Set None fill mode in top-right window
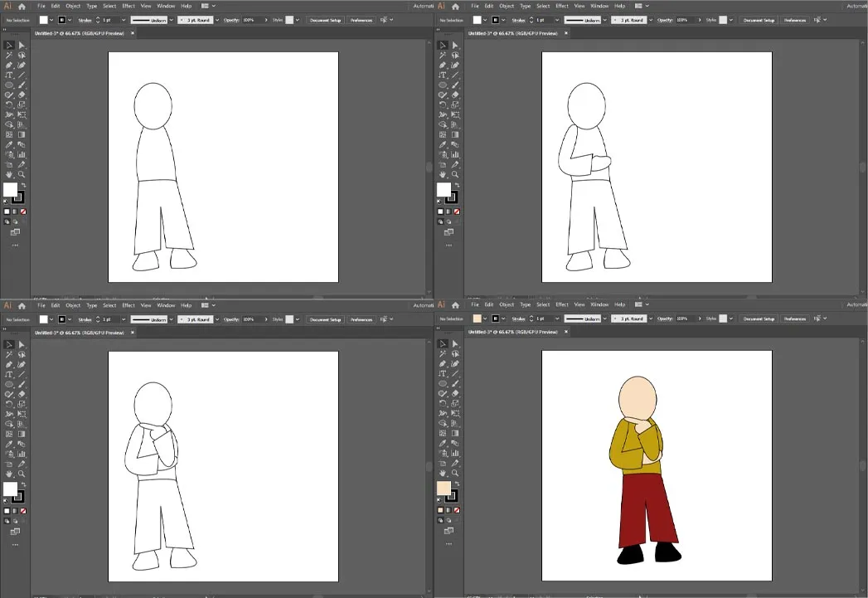 457,211
